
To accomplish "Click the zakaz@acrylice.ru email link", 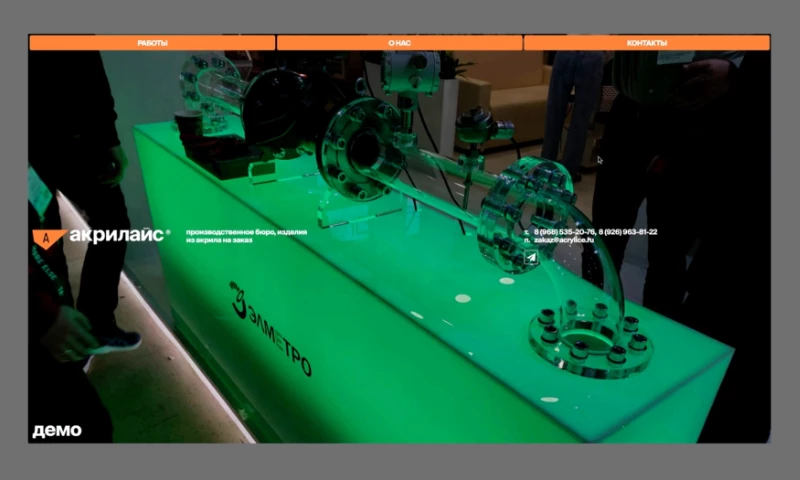I will click(x=565, y=241).
